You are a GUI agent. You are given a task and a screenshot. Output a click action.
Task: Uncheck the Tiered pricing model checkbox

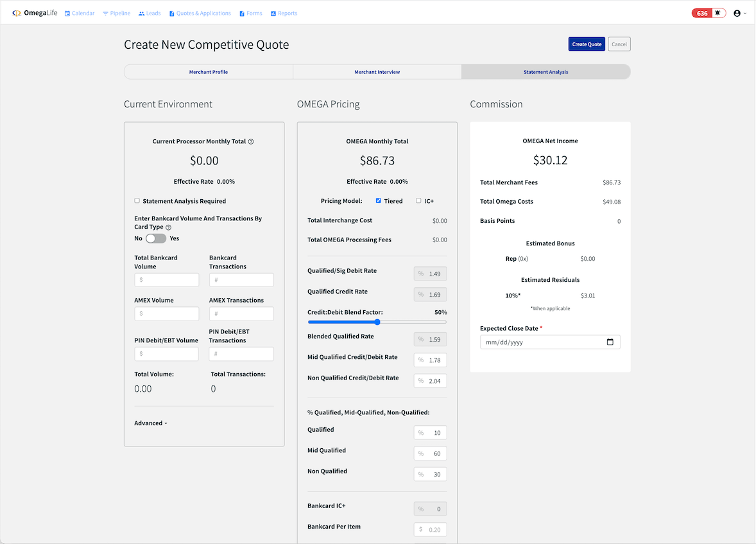tap(379, 201)
